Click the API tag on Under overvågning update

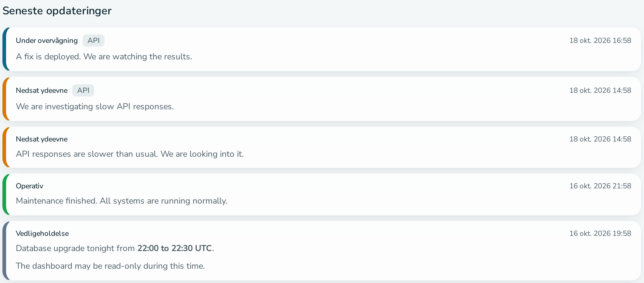[94, 40]
